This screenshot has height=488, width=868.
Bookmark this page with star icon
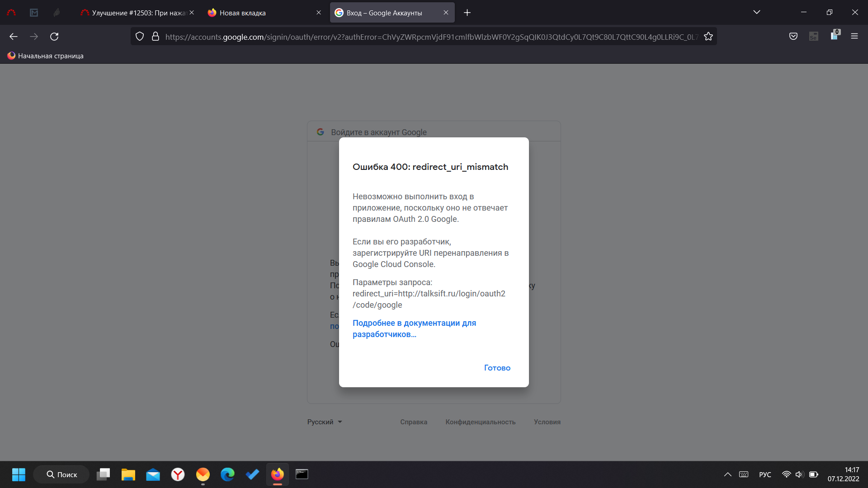pos(708,37)
